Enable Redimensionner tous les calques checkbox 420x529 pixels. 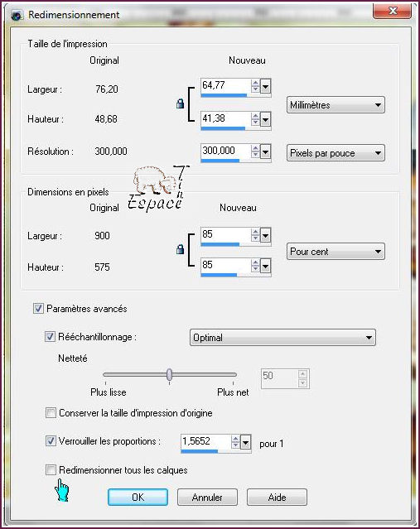pos(51,469)
